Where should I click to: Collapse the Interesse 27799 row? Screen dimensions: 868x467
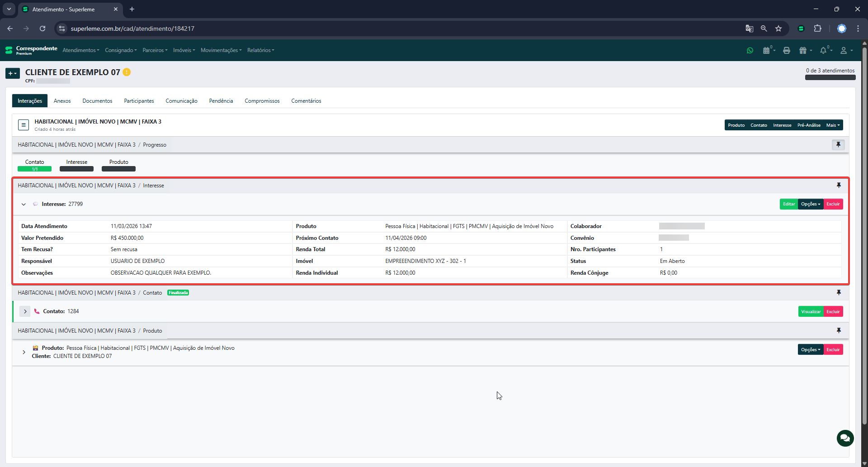24,205
